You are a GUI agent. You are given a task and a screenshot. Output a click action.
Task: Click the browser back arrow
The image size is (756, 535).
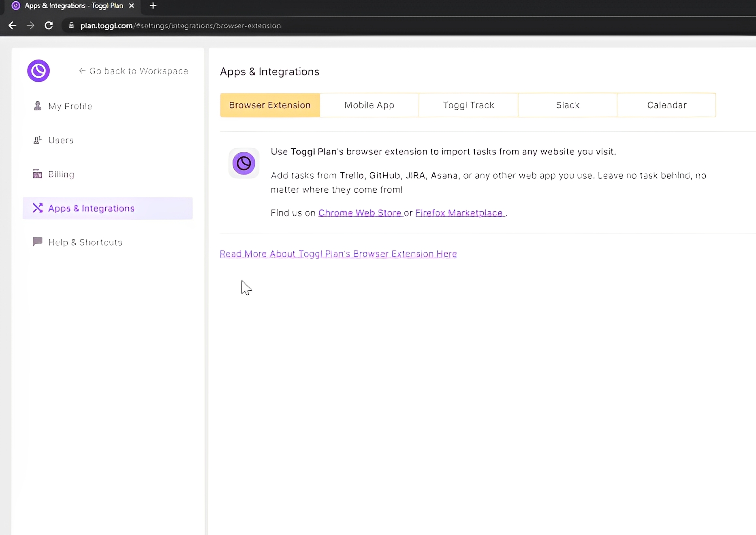click(x=13, y=26)
